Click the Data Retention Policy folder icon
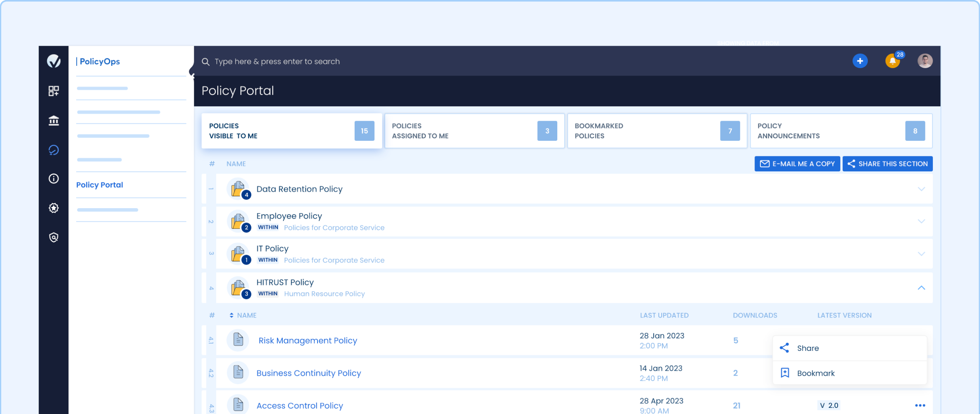The height and width of the screenshot is (414, 980). click(238, 189)
